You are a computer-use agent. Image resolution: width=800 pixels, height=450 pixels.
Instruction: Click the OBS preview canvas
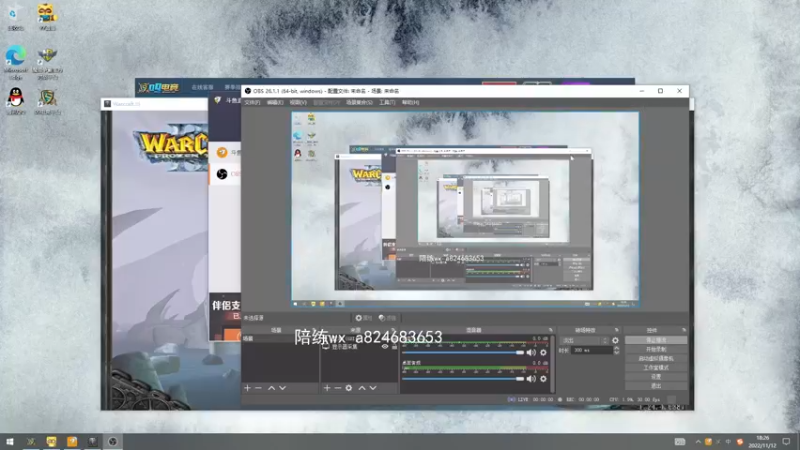(465, 210)
